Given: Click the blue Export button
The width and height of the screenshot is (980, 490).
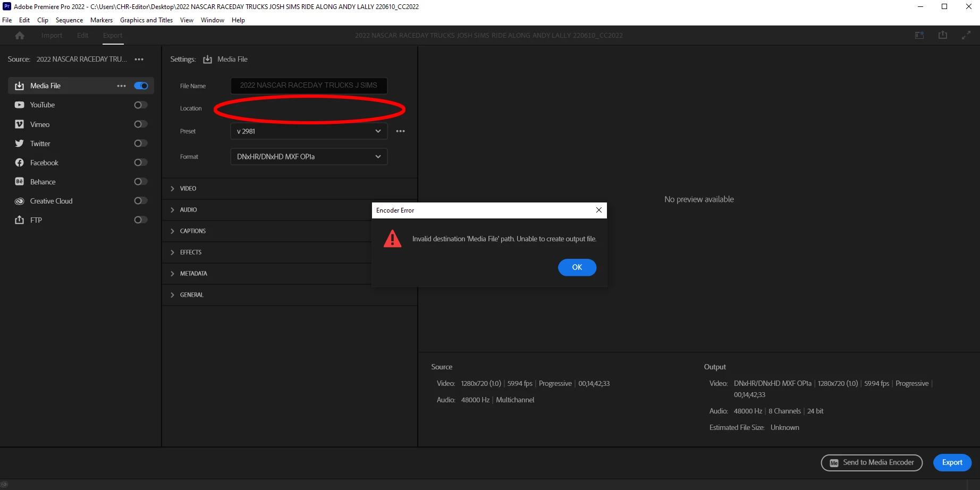Looking at the screenshot, I should (x=952, y=463).
